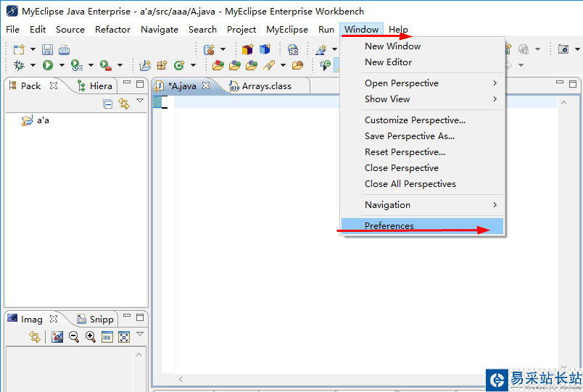
Task: Save the file with the floppy disk icon
Action: click(47, 49)
